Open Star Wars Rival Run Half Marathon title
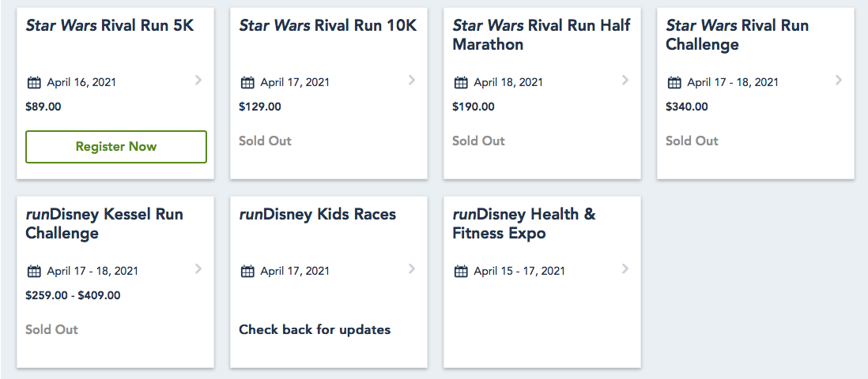The image size is (868, 379). point(541,35)
